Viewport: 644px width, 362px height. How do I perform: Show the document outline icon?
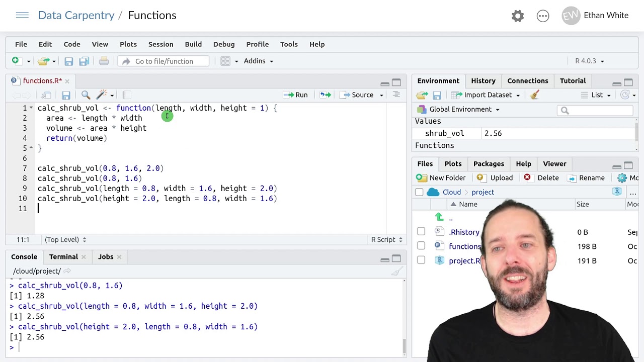(396, 95)
